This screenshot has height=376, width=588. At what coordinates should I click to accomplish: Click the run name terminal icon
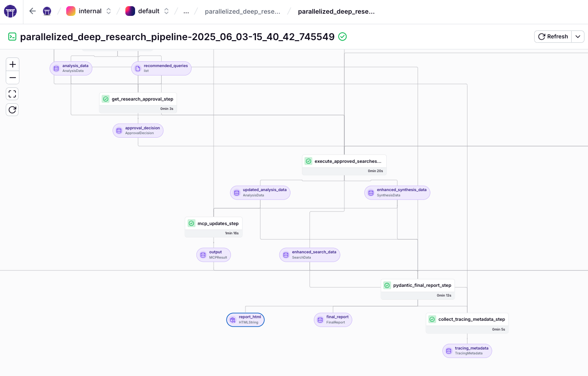(x=12, y=37)
